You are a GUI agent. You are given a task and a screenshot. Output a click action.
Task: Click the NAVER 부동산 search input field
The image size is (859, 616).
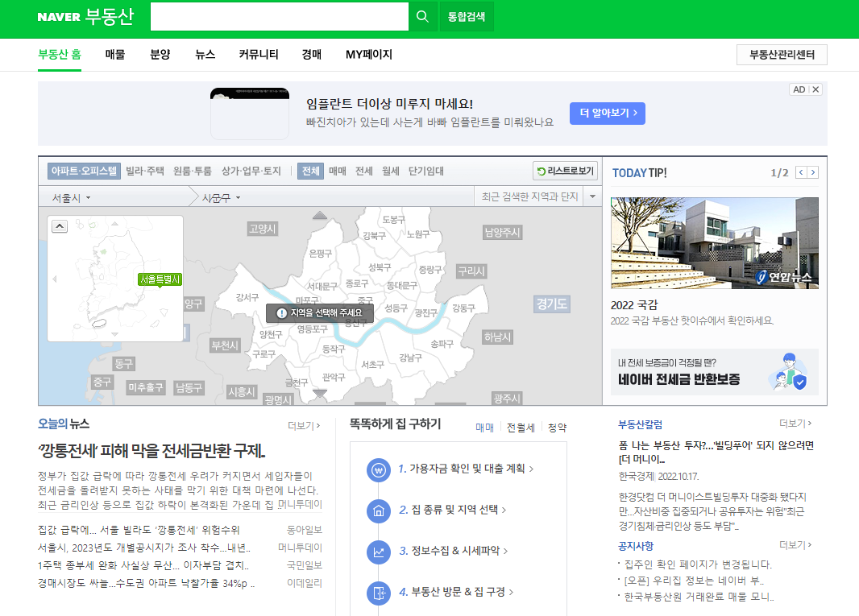279,16
